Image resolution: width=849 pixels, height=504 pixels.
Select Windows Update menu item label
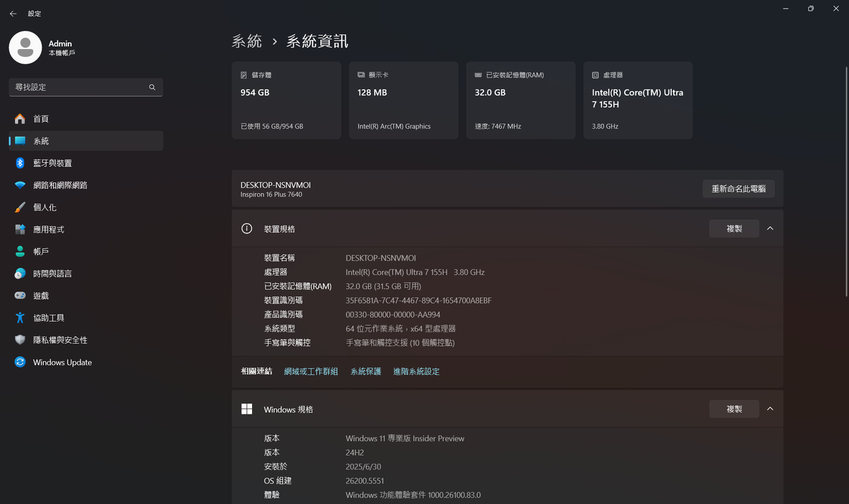coord(62,362)
